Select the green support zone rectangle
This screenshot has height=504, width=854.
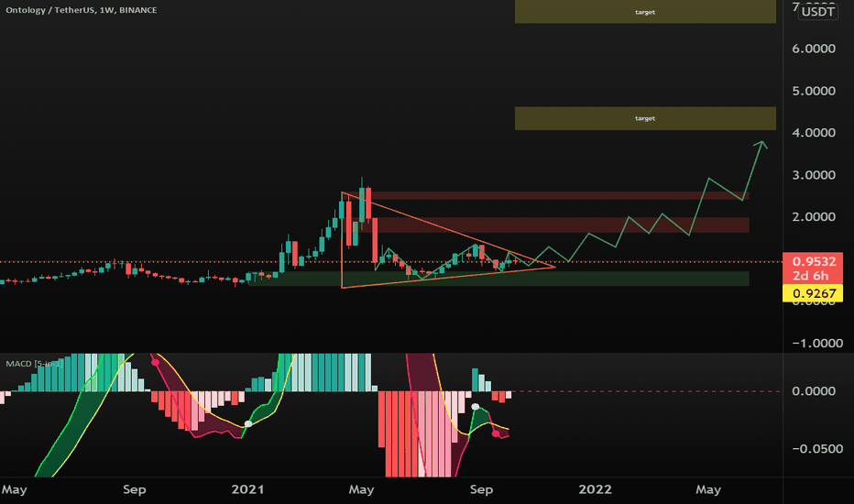[498, 279]
